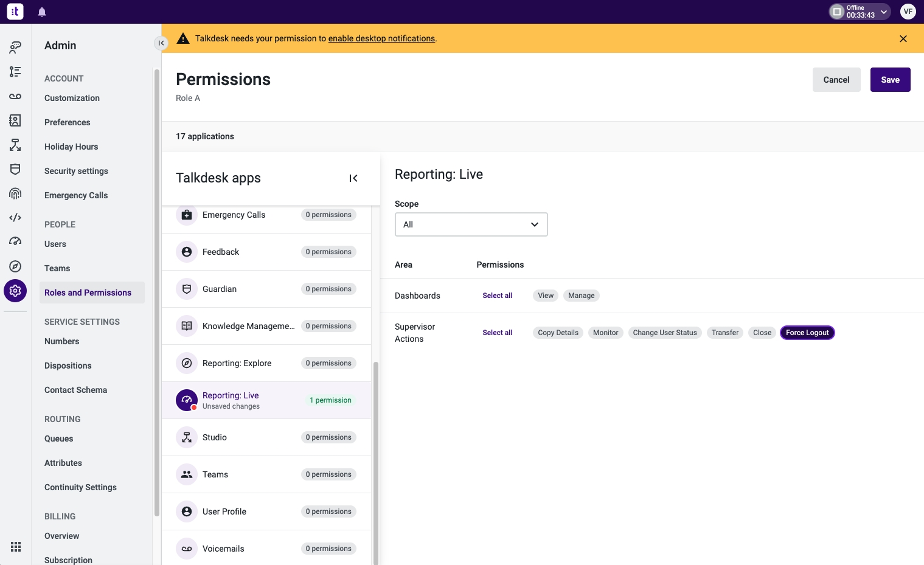Select the Knowledge Management app row
Viewport: 924px width, 565px height.
coord(266,326)
